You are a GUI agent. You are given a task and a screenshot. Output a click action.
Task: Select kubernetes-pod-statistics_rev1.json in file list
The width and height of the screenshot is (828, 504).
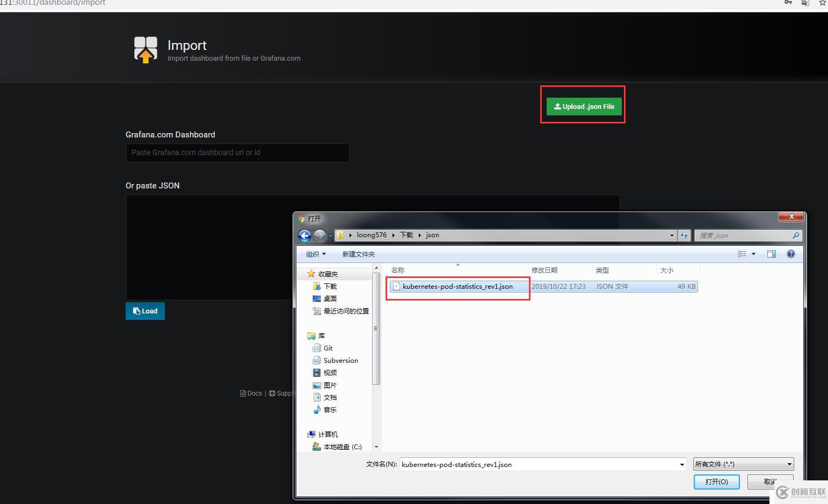(457, 286)
